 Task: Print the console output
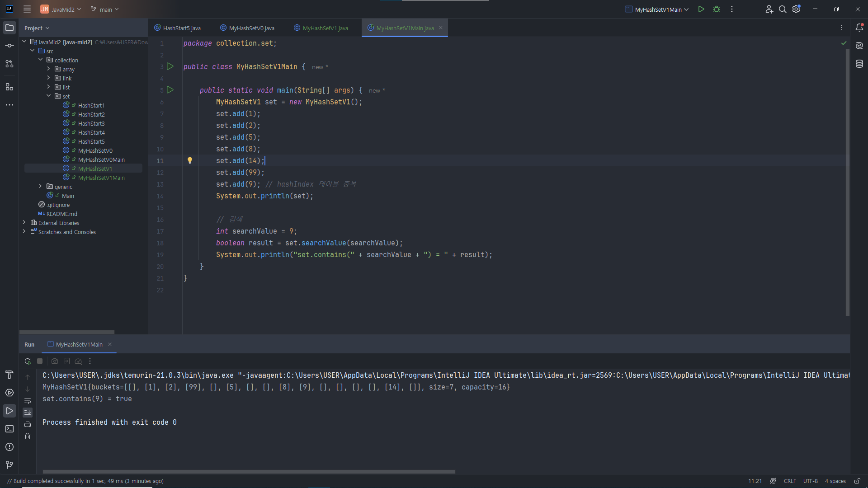pos(28,424)
